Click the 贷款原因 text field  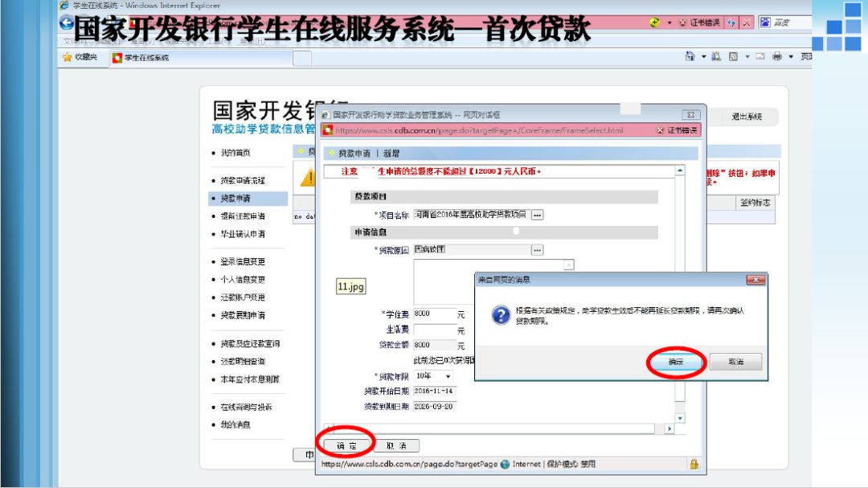click(472, 250)
